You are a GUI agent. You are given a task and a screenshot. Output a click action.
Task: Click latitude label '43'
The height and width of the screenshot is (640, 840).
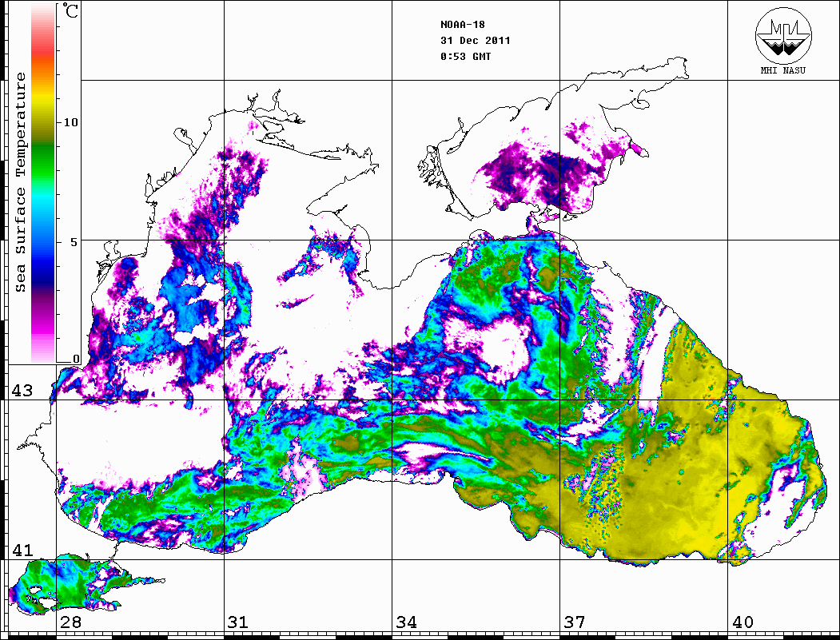tap(22, 391)
